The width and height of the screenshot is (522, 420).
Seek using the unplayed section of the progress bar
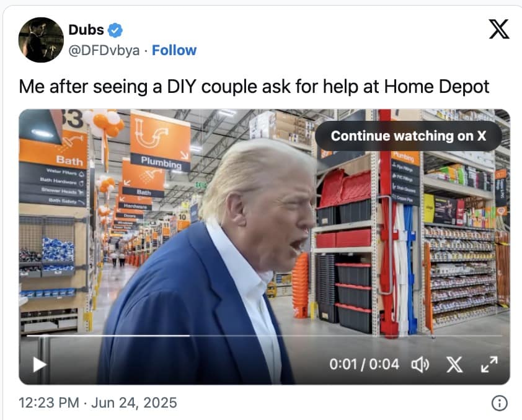pyautogui.click(x=345, y=336)
